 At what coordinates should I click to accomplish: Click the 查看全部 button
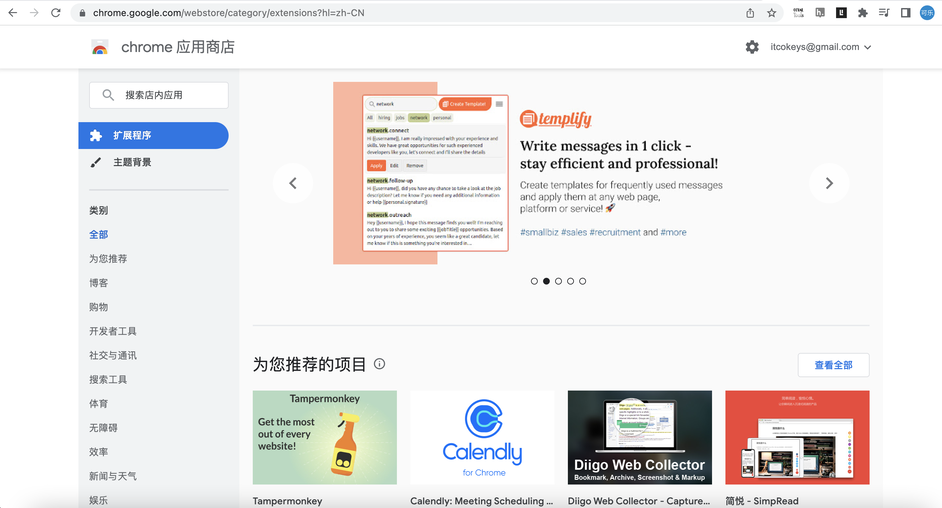click(833, 365)
